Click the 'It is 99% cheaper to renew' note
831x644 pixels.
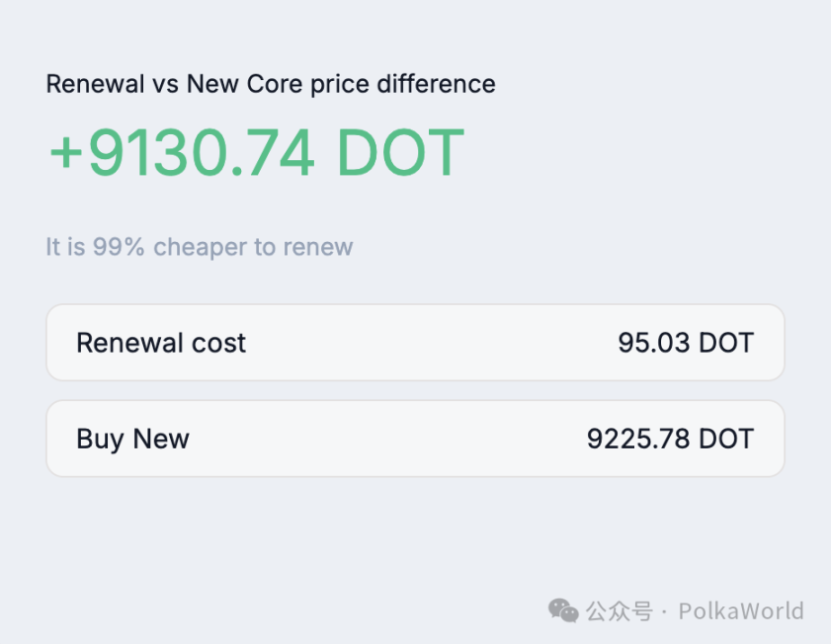click(198, 247)
